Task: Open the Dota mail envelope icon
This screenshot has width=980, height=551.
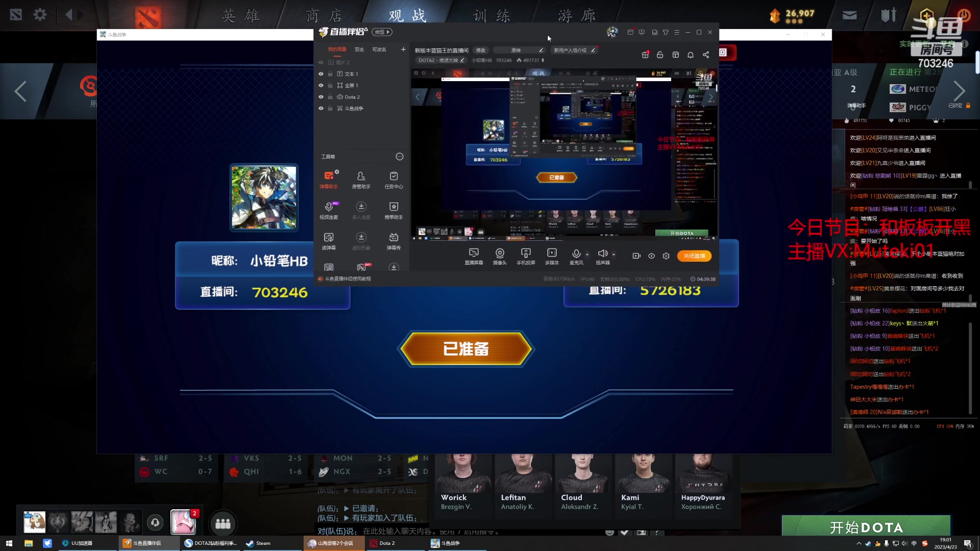Action: 849,15
